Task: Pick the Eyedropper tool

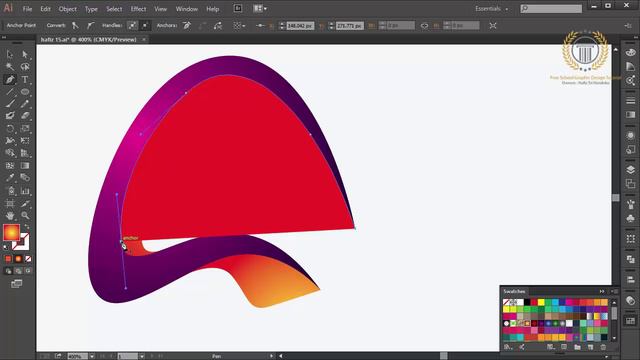Action: 10,178
